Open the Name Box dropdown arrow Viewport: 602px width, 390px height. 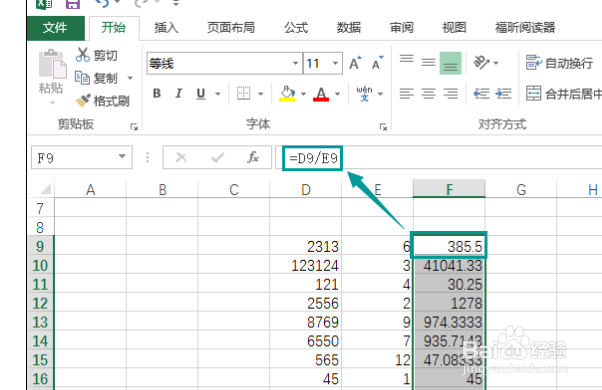tap(122, 157)
